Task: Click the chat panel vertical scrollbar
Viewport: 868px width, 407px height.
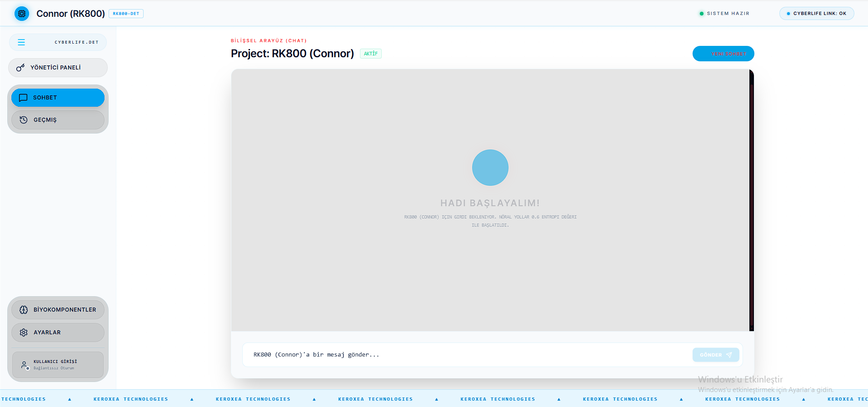Action: pos(752,200)
